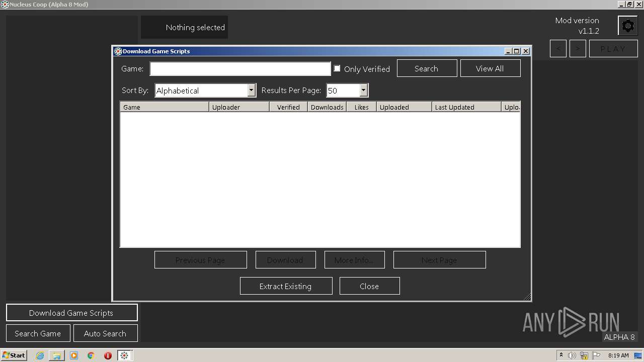Click the next step arrow button
The image size is (644, 362).
click(578, 49)
